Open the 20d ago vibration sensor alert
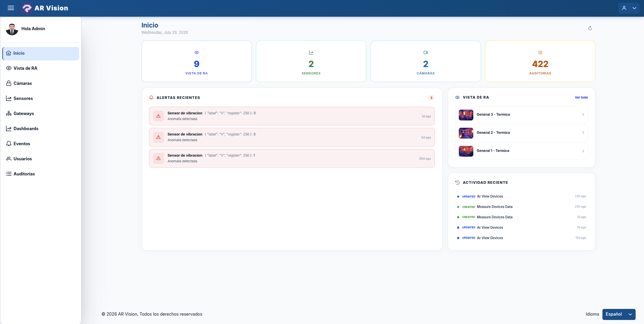644x324 pixels. (x=292, y=158)
